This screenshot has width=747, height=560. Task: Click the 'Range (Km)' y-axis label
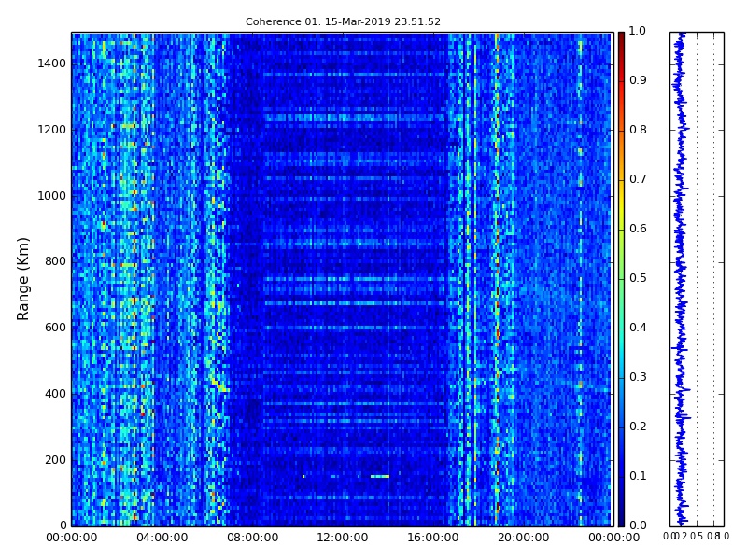[22, 279]
